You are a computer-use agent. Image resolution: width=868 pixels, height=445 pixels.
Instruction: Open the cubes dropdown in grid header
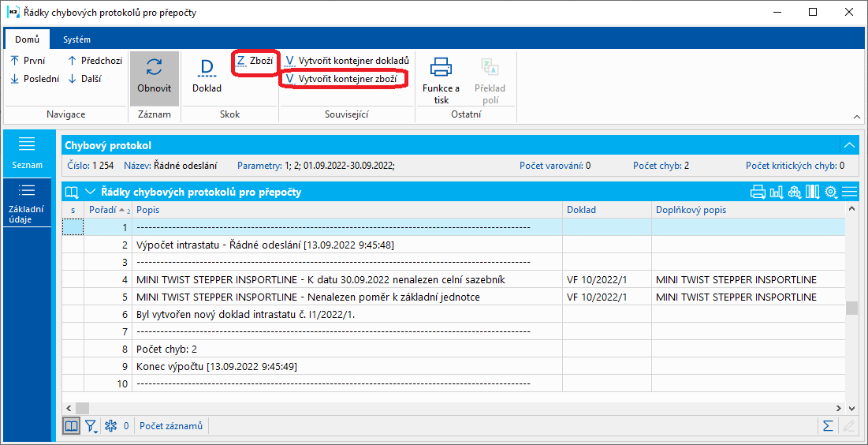tap(795, 193)
